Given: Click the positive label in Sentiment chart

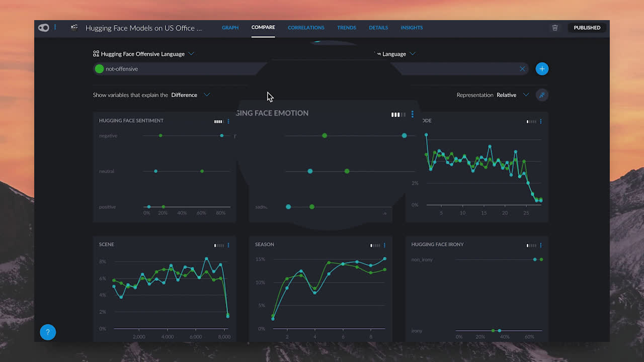Looking at the screenshot, I should coord(108,207).
